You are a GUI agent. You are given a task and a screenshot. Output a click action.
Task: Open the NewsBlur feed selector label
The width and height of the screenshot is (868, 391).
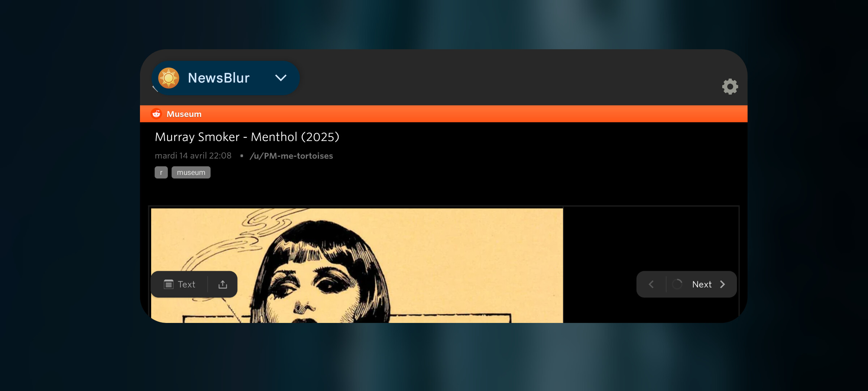[218, 78]
